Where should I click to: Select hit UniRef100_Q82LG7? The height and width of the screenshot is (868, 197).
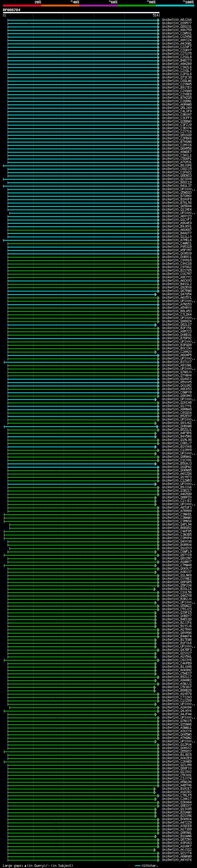[x=177, y=325]
